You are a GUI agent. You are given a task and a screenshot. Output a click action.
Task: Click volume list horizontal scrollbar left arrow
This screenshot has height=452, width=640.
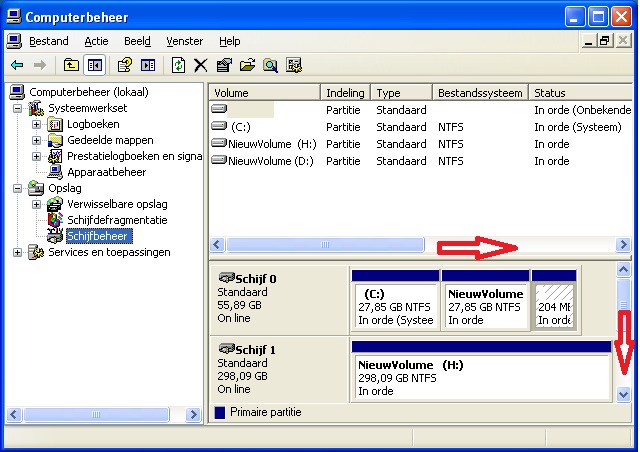point(217,245)
